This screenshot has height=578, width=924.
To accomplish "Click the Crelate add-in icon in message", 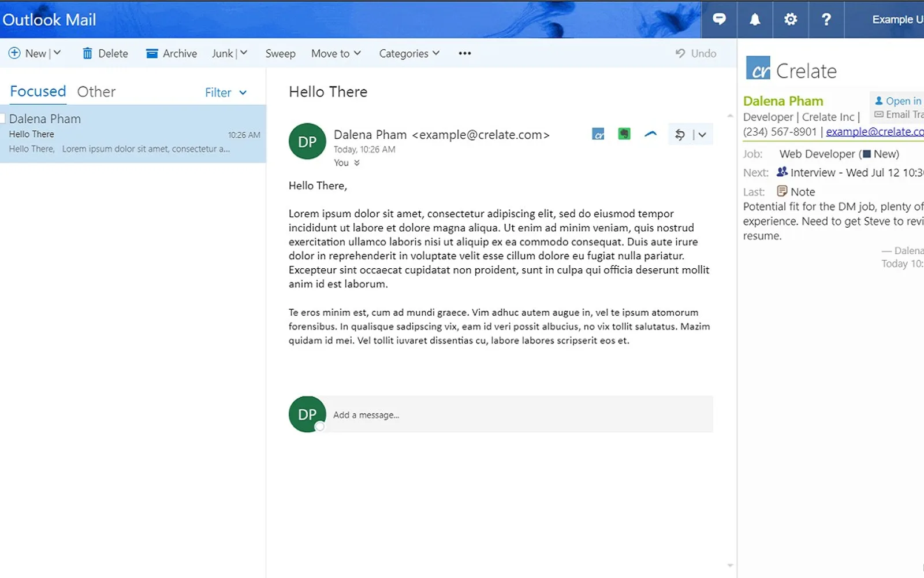I will (598, 134).
